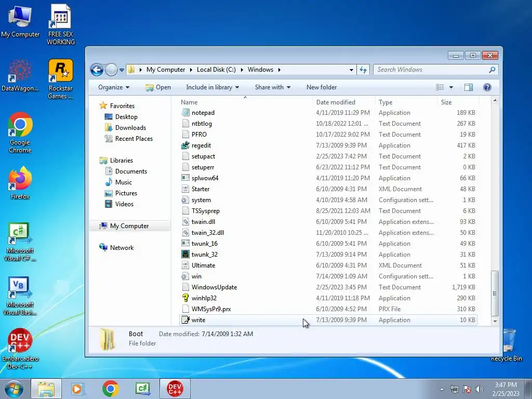Select Recent Places under Favorites
This screenshot has width=532, height=399.
(134, 138)
